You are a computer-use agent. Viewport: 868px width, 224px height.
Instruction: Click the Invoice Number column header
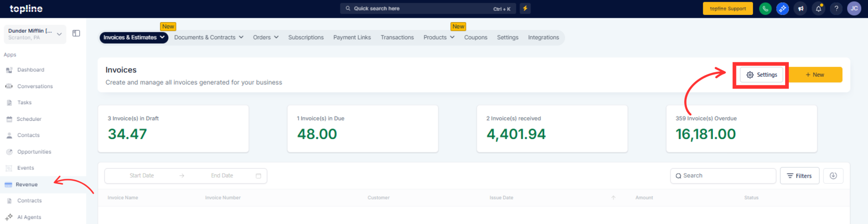point(223,198)
